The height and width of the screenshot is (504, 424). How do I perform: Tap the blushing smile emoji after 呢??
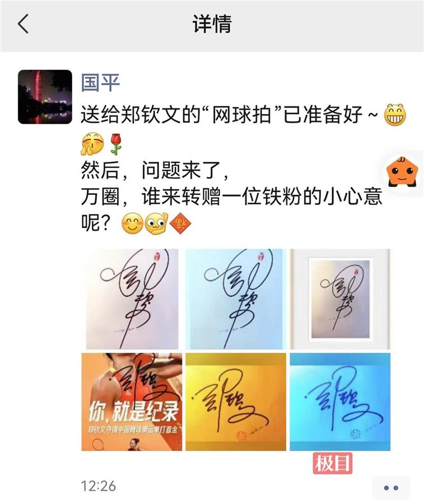132,222
